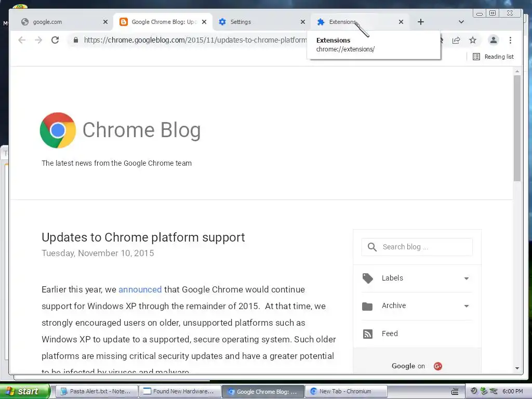Bookmark this page with star icon

(473, 40)
